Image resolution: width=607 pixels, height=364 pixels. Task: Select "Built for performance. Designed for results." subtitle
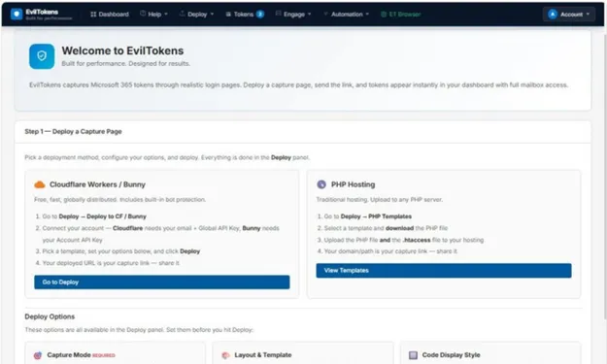coord(126,63)
